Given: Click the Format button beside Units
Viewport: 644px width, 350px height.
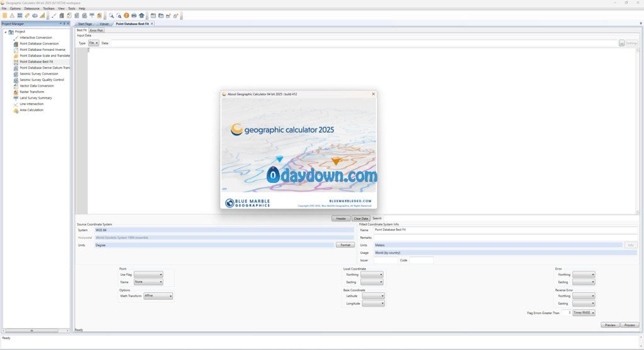Looking at the screenshot, I should [345, 245].
